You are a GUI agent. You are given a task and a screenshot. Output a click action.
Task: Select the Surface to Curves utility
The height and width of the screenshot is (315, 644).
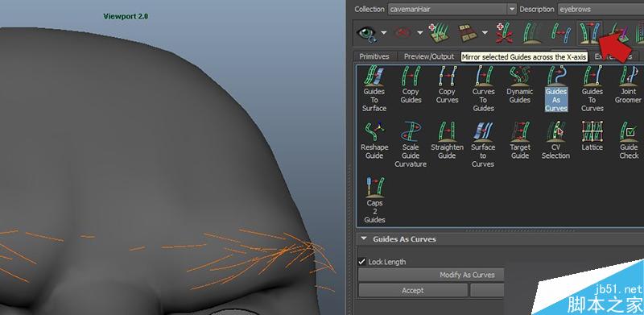483,144
